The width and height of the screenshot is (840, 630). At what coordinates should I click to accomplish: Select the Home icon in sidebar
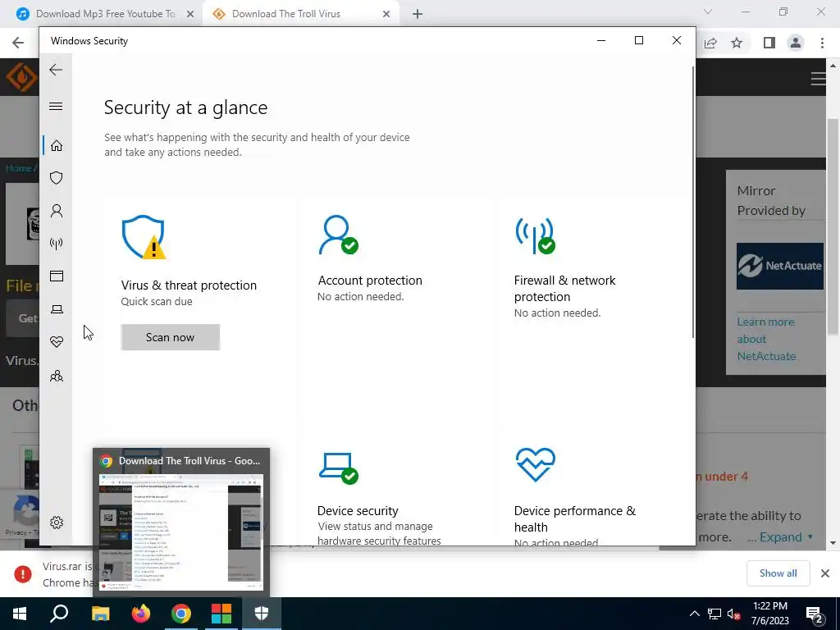click(57, 146)
